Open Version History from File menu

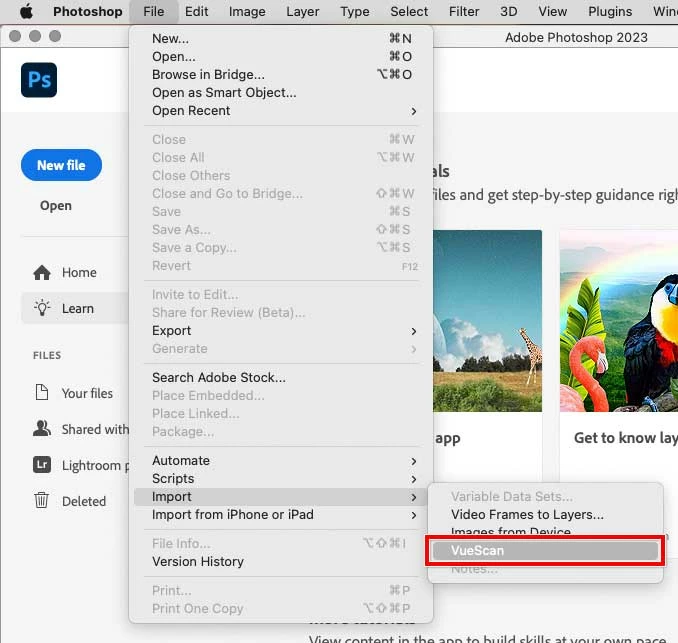tap(281, 562)
